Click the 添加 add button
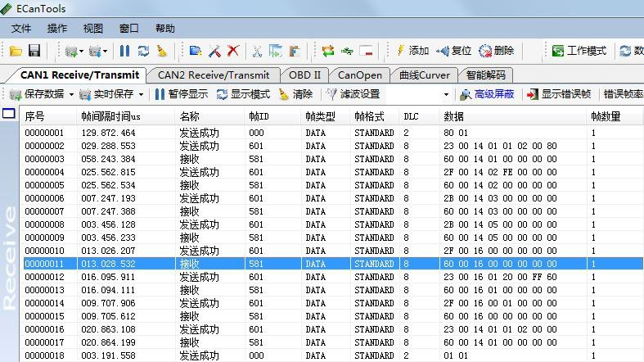Viewport: 644px width, 362px height. point(412,51)
